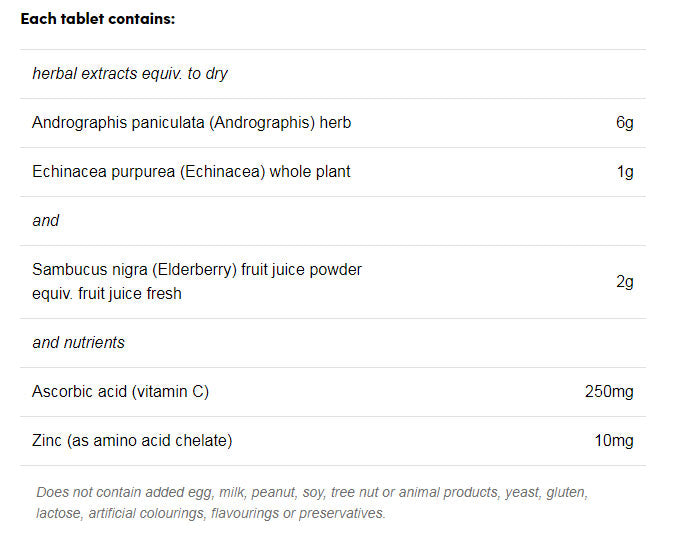Click the 1g amount for Echinacea

coord(624,171)
